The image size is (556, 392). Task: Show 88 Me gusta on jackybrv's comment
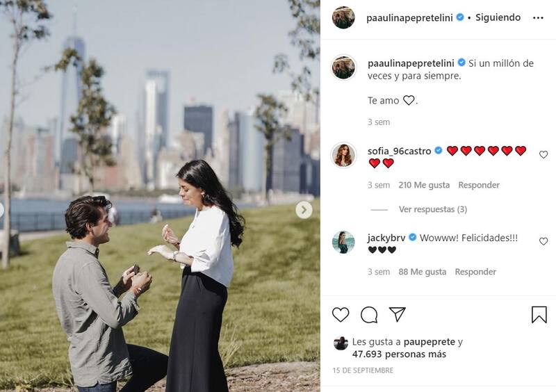pyautogui.click(x=422, y=272)
